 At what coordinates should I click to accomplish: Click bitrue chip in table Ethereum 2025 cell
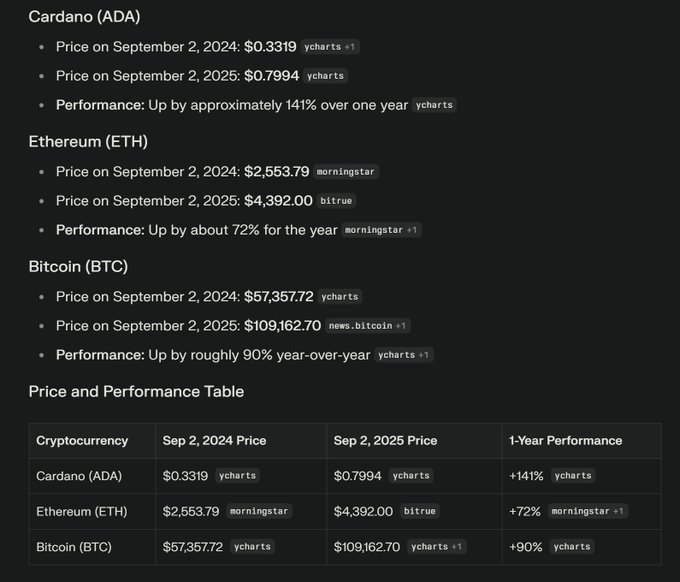coord(420,511)
